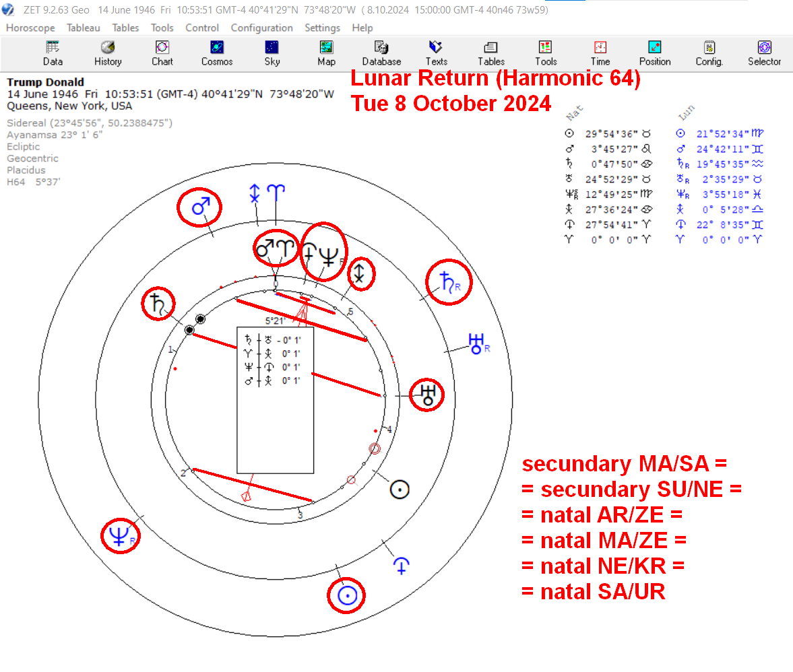Open the Time toolbar icon
The width and height of the screenshot is (793, 672).
(x=600, y=54)
